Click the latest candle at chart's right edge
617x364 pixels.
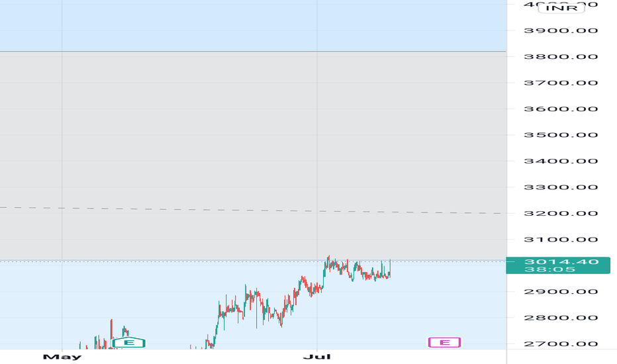click(389, 269)
